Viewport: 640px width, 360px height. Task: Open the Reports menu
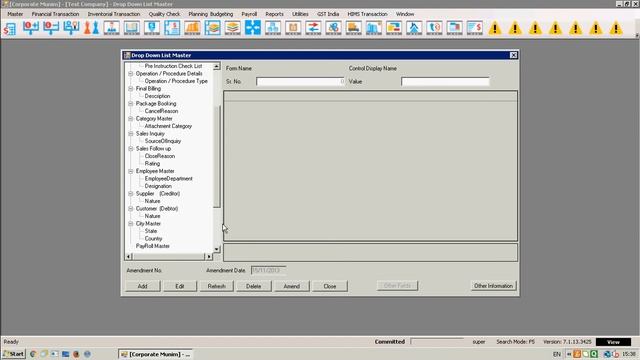pyautogui.click(x=274, y=14)
